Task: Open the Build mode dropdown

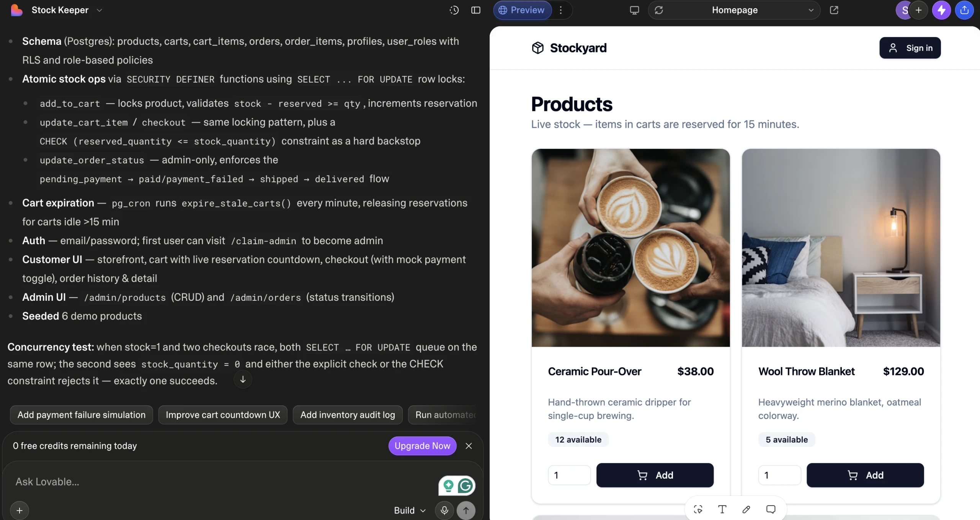Action: 410,510
